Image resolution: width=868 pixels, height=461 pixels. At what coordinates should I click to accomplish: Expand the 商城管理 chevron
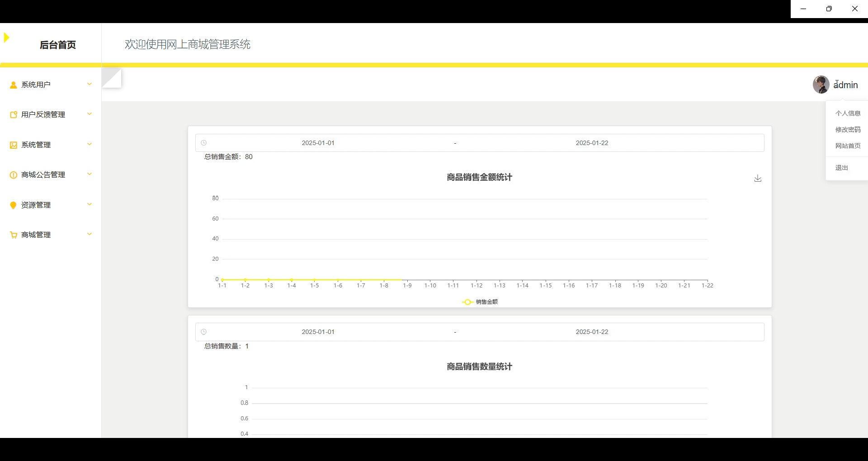(90, 234)
